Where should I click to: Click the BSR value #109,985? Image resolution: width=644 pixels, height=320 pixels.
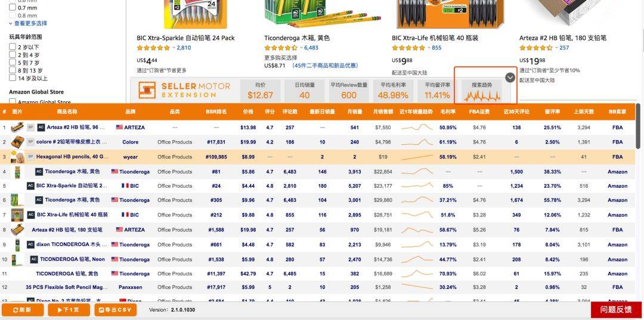[216, 157]
